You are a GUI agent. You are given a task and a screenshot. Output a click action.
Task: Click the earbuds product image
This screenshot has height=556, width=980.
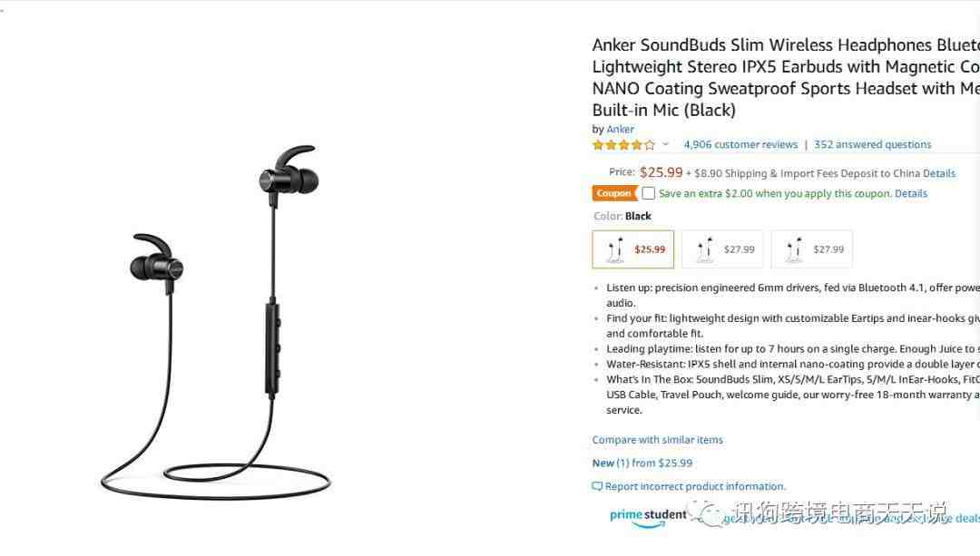[216, 322]
